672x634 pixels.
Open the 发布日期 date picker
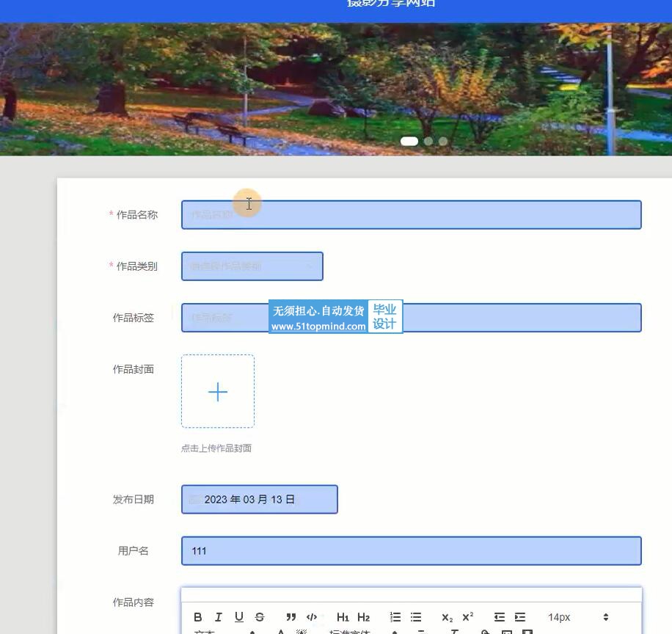tap(259, 500)
